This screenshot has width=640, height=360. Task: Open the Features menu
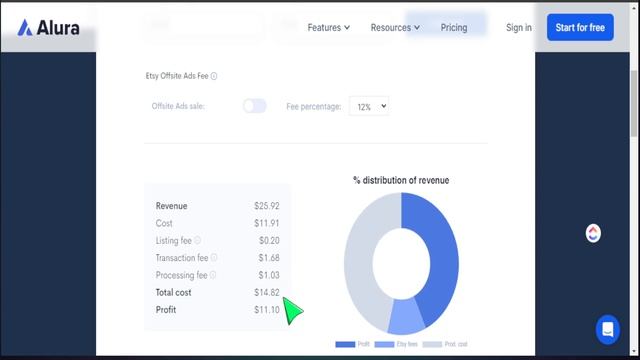329,27
